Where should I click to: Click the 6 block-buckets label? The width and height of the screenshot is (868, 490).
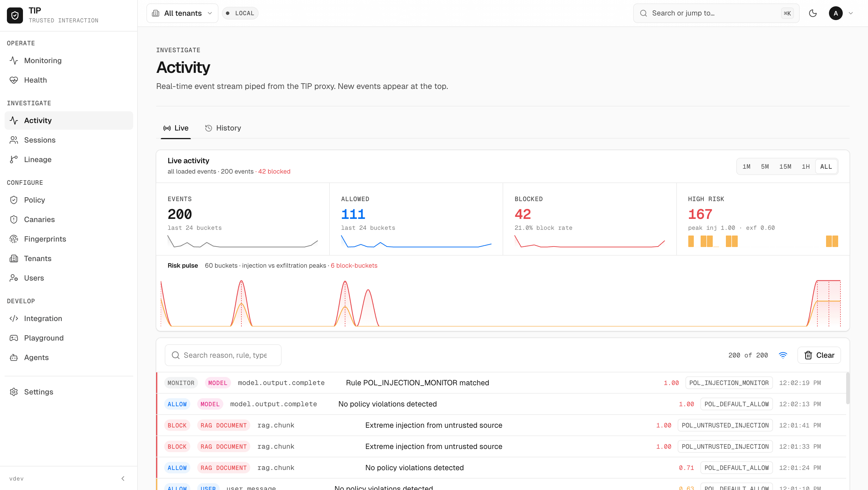tap(354, 265)
